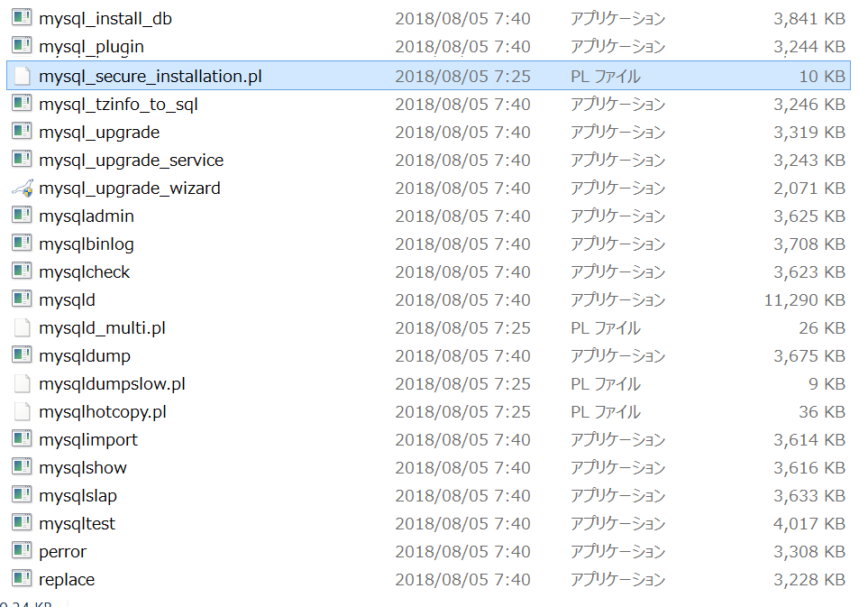Click the mysqld application icon
Screen dimensions: 868x607
[22, 299]
